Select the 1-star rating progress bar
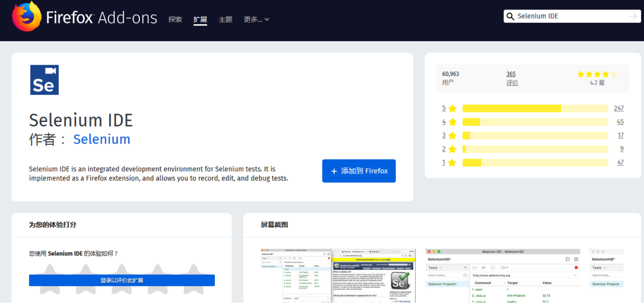The height and width of the screenshot is (303, 644). [x=535, y=163]
